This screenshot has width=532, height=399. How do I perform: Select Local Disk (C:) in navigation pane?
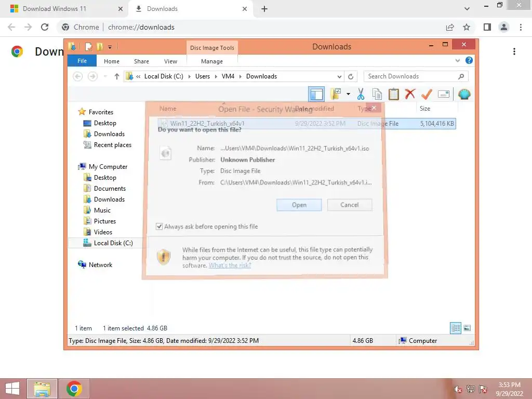(113, 243)
